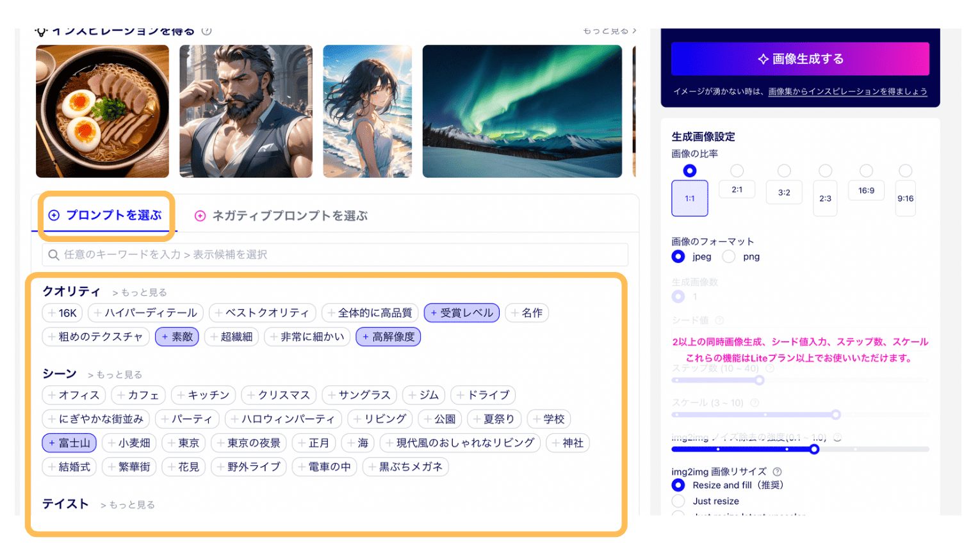The height and width of the screenshot is (553, 980).
Task: Open the anime girl beach thumbnail
Action: (368, 111)
